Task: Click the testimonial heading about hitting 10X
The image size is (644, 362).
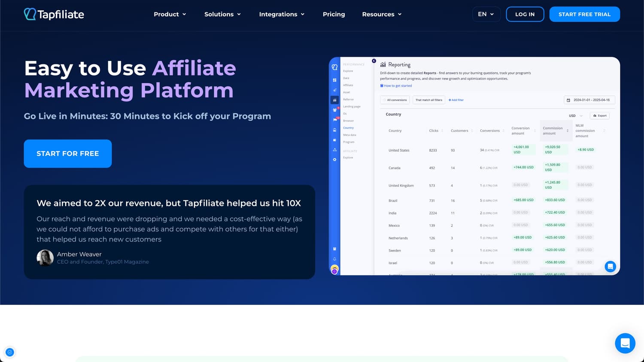Action: tap(169, 203)
